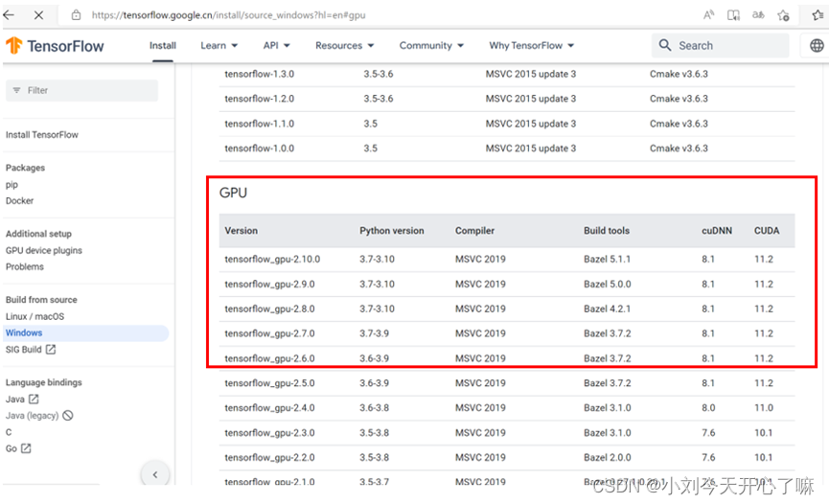Click the browser back arrow
This screenshot has height=504, width=829.
tap(9, 14)
